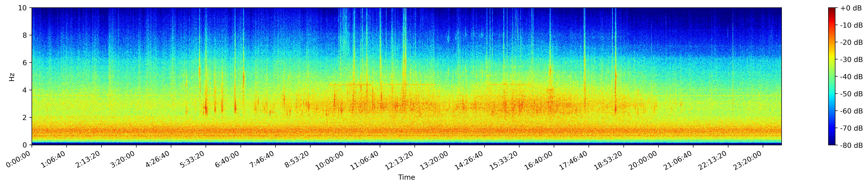Screen dimensions: 868x186
Task: Click the 'Hz' y-axis title
Action: [12, 77]
